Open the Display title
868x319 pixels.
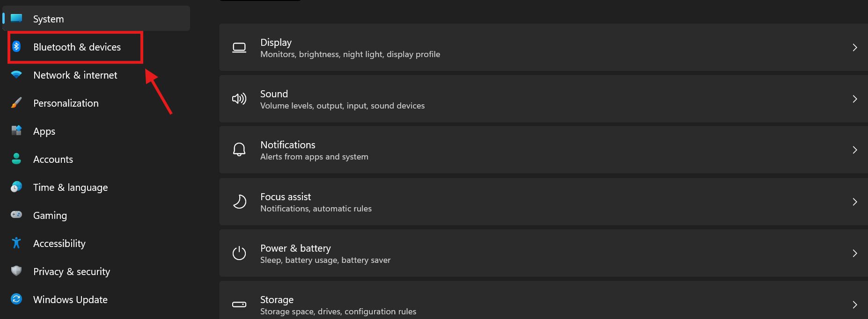pyautogui.click(x=276, y=43)
